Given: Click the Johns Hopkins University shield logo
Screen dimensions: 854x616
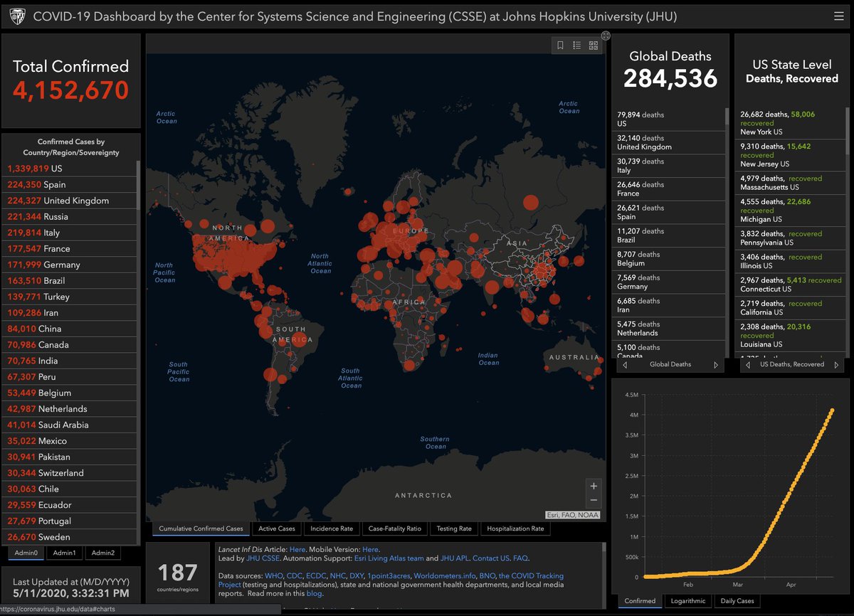Looking at the screenshot, I should pos(17,16).
